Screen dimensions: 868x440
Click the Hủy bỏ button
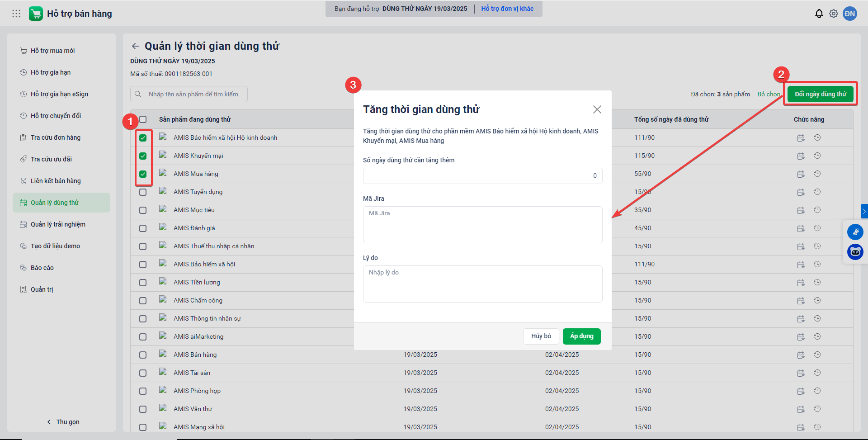click(541, 336)
